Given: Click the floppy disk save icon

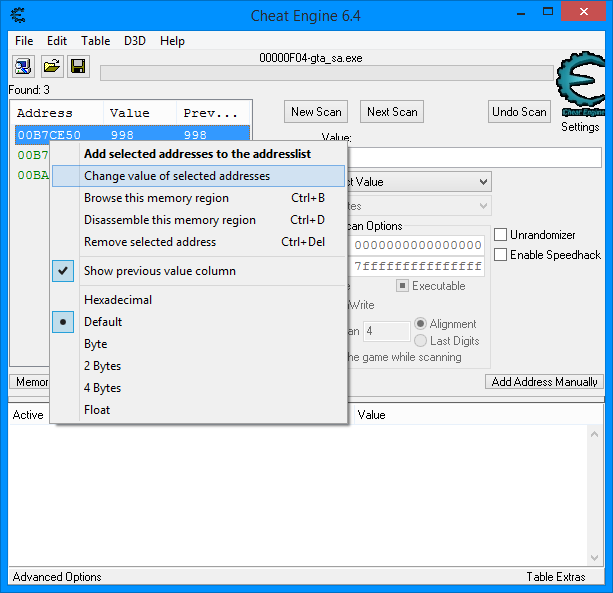Looking at the screenshot, I should click(x=78, y=66).
